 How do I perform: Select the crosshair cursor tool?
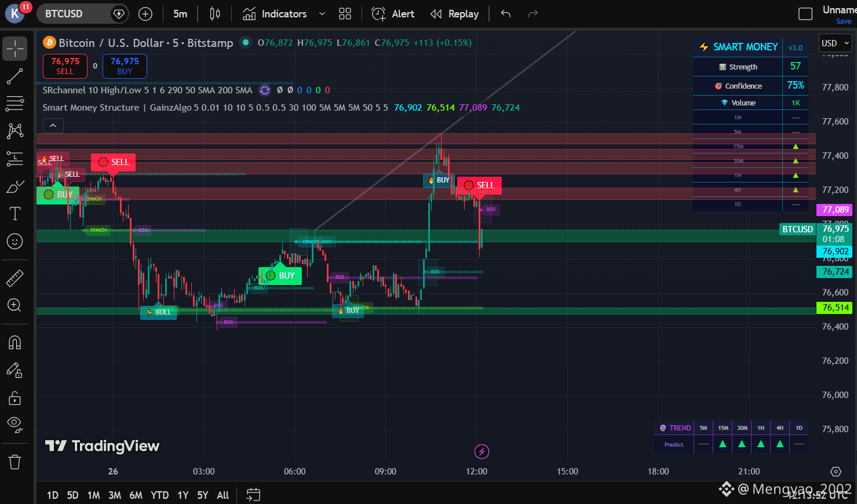click(14, 49)
